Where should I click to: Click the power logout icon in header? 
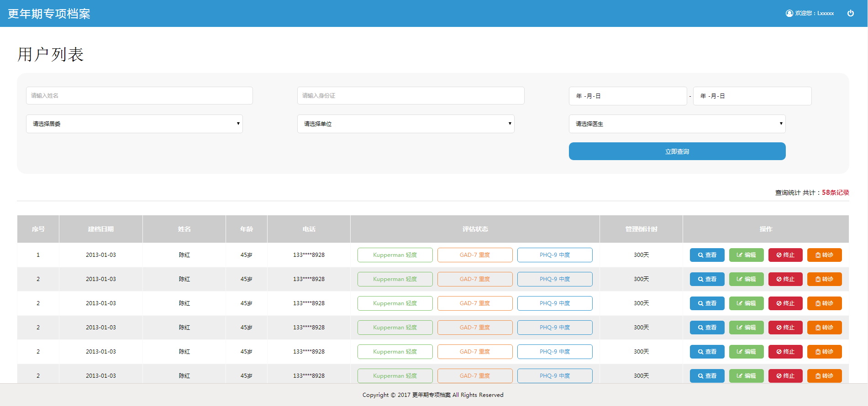[851, 13]
